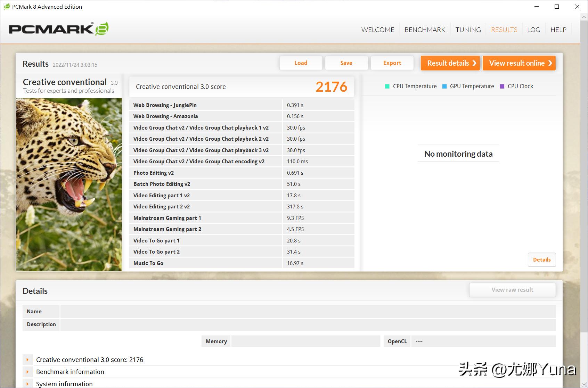Select the Web Browsing - Amazonia row

pyautogui.click(x=242, y=116)
